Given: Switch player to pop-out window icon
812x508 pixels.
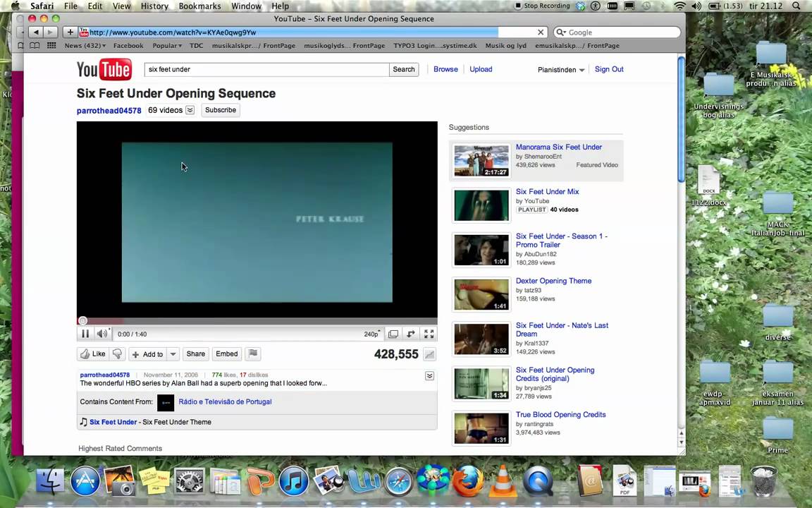Looking at the screenshot, I should (x=393, y=334).
